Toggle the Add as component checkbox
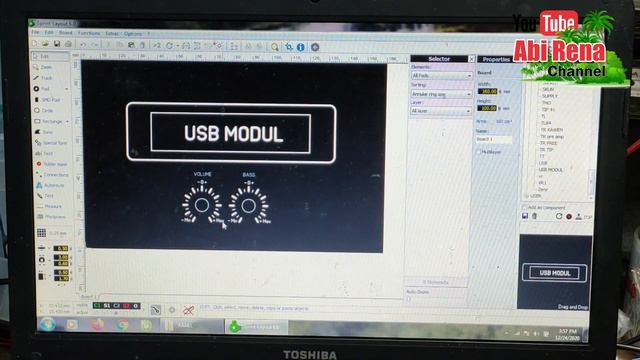 [524, 208]
